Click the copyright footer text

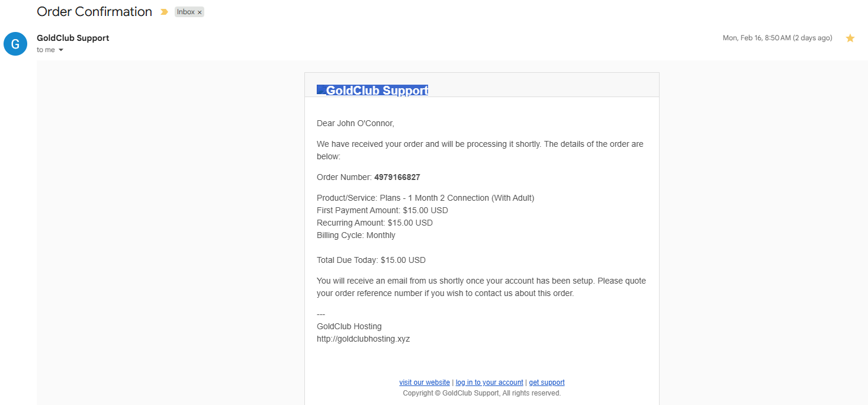(x=481, y=393)
